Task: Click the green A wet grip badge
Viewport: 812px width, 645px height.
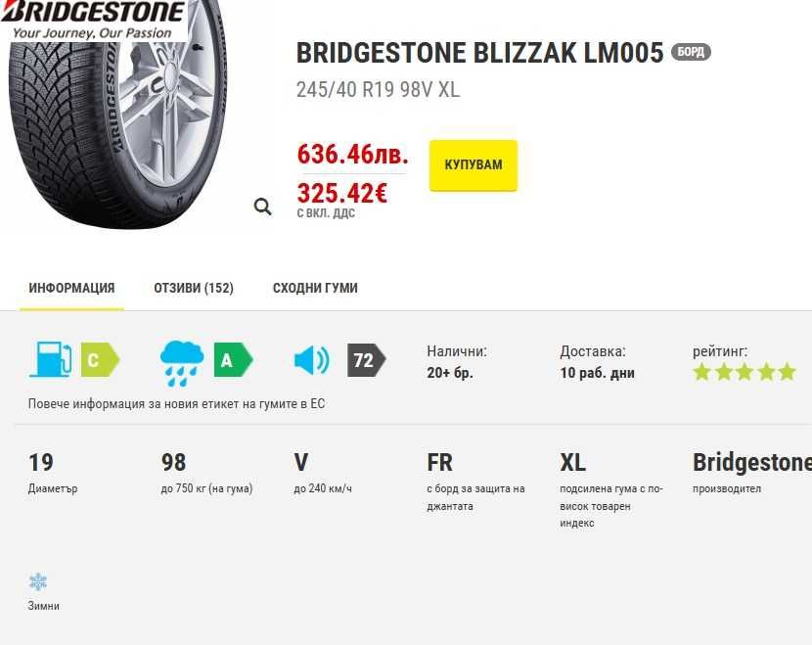Action: pos(232,360)
